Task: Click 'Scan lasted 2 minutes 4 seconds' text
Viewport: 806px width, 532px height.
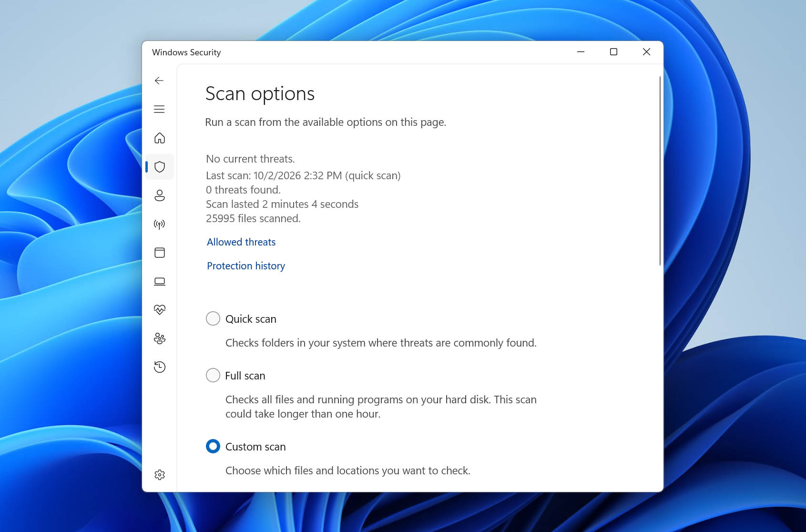Action: [x=282, y=204]
